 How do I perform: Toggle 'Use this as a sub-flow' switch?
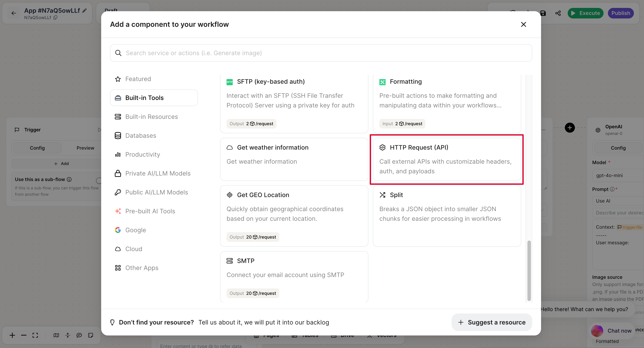pyautogui.click(x=99, y=180)
